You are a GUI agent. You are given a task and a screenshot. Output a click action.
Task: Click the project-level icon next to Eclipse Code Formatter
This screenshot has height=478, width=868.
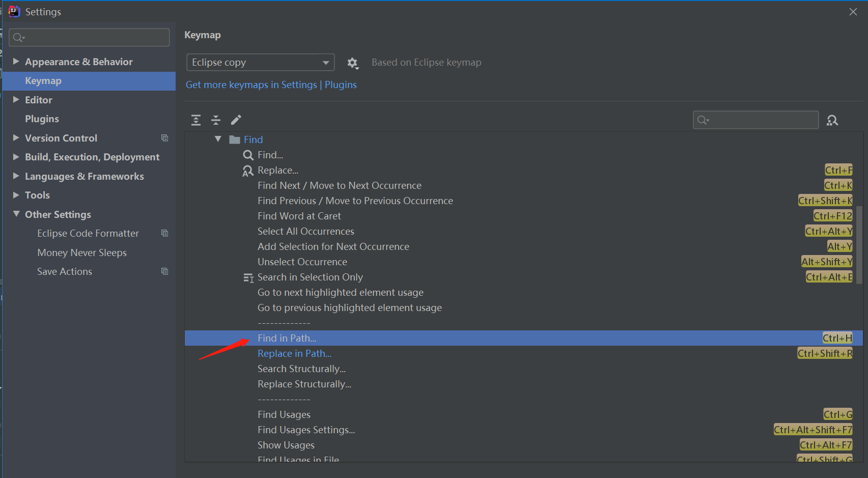pyautogui.click(x=164, y=233)
